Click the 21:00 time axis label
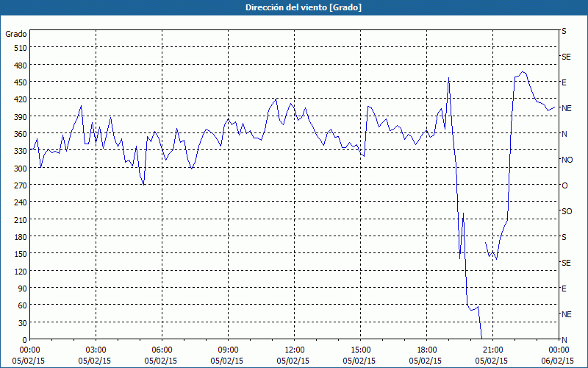588x368 pixels. (492, 350)
